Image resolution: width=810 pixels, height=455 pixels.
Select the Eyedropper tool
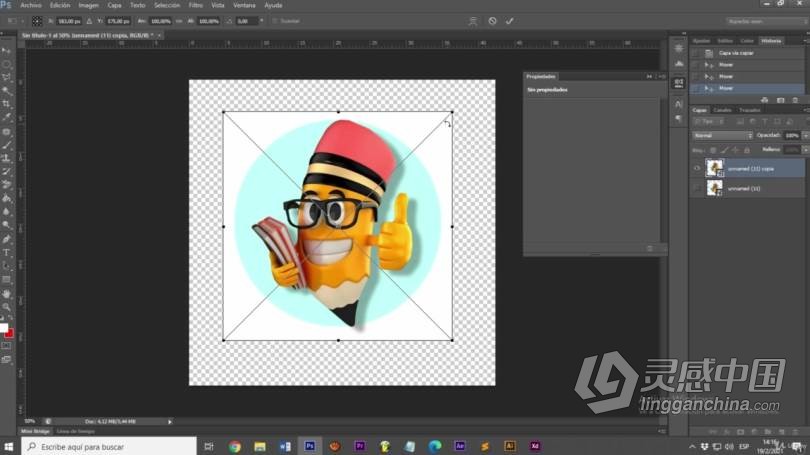pos(6,118)
